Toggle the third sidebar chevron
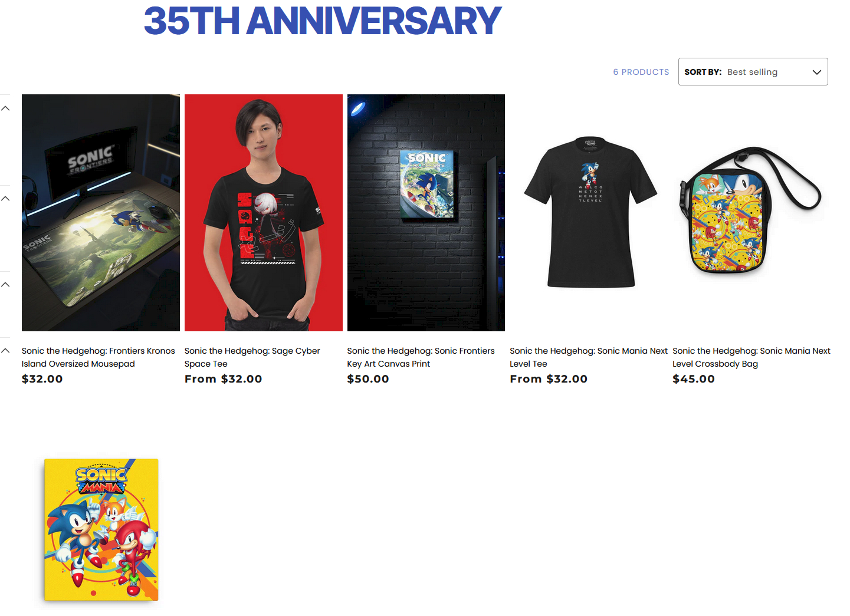Image resolution: width=850 pixels, height=616 pixels. pos(5,285)
